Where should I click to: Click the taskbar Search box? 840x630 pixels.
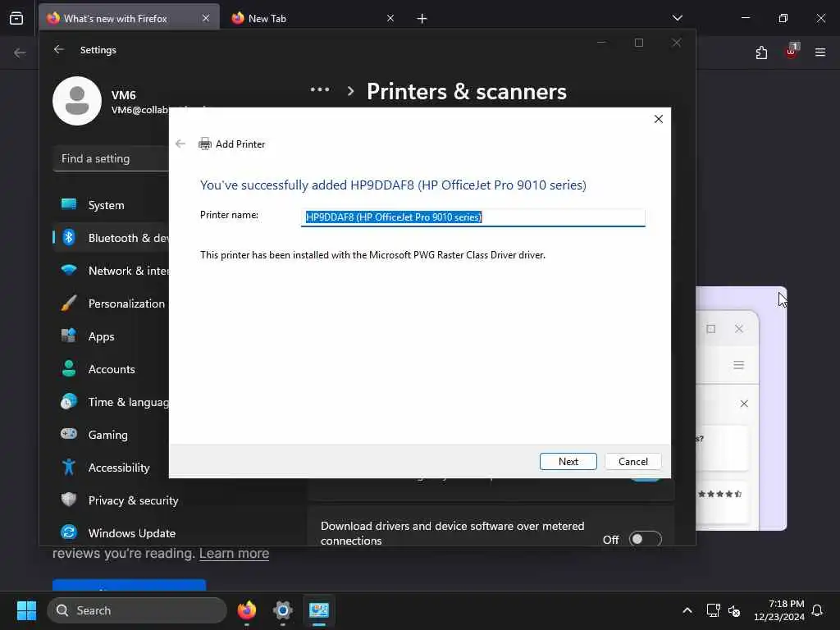click(137, 610)
